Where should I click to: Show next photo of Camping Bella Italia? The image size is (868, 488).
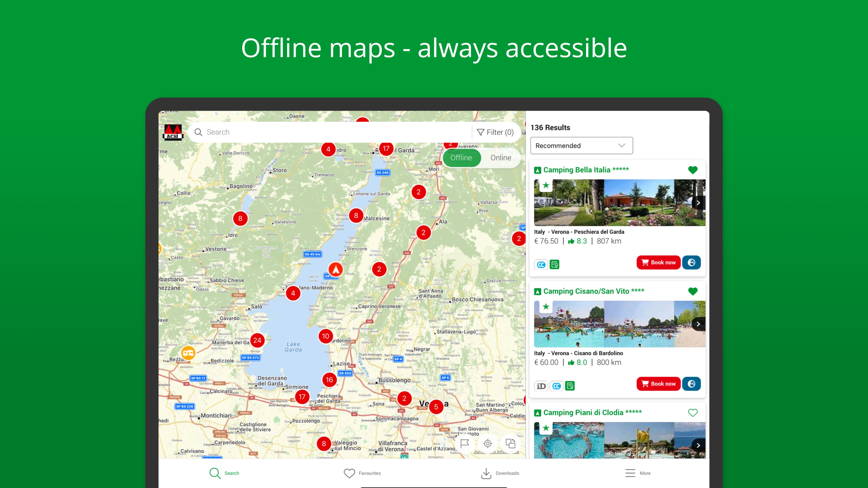(x=698, y=203)
